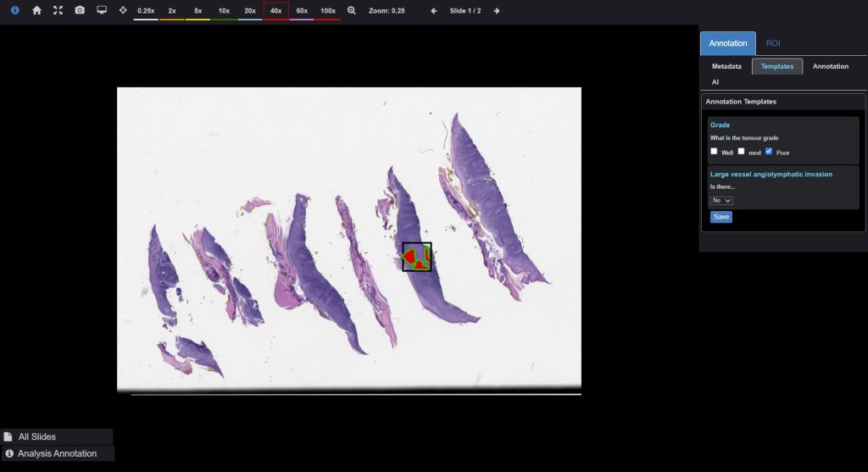Open the Metadata sub-tab
Image resolution: width=868 pixels, height=472 pixels.
(726, 66)
